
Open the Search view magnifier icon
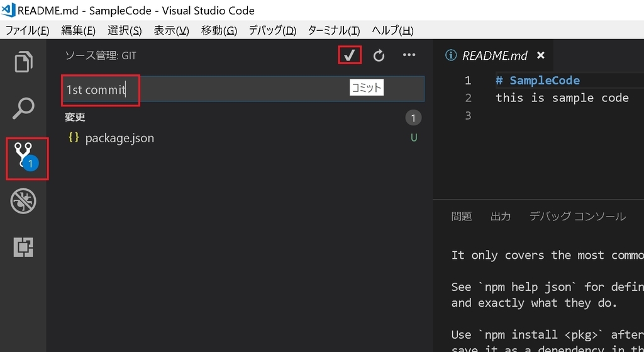(x=23, y=108)
